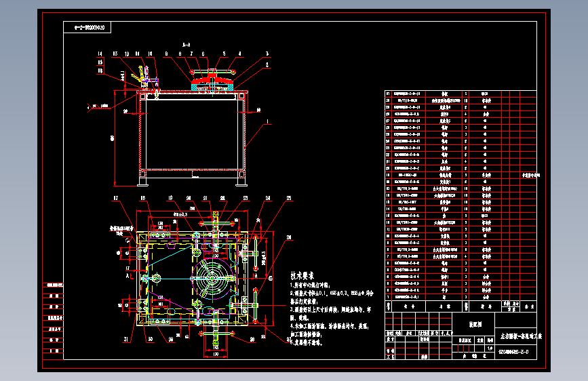Viewport: 588px width, 381px height.
Task: Select the 技术要求 heading text
Action: (x=302, y=276)
